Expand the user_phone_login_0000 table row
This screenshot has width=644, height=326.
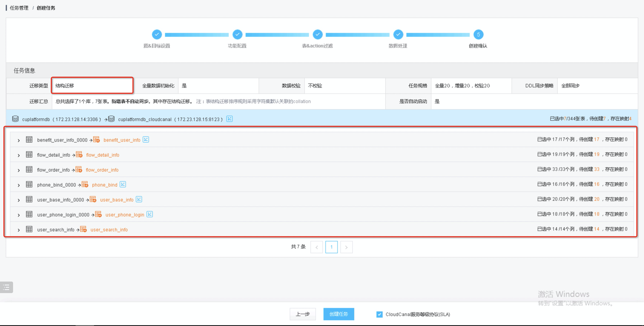pos(19,215)
